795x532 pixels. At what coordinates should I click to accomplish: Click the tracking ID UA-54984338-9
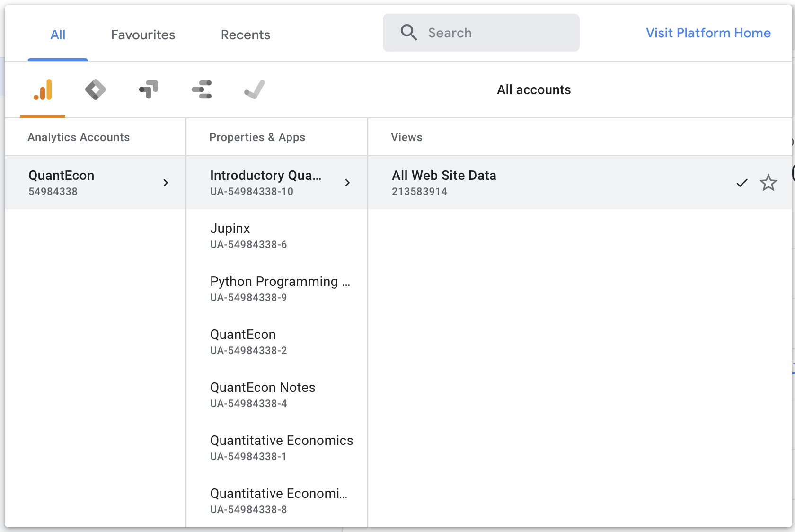pyautogui.click(x=248, y=297)
